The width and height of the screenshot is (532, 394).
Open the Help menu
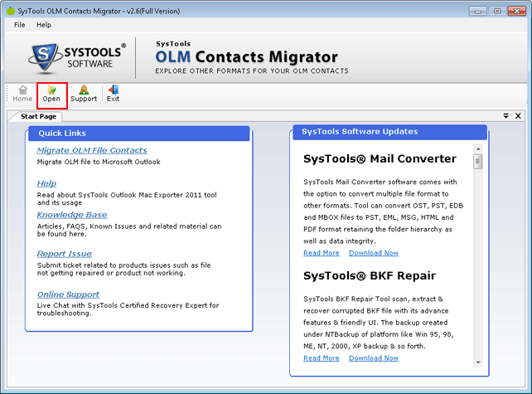[x=44, y=25]
